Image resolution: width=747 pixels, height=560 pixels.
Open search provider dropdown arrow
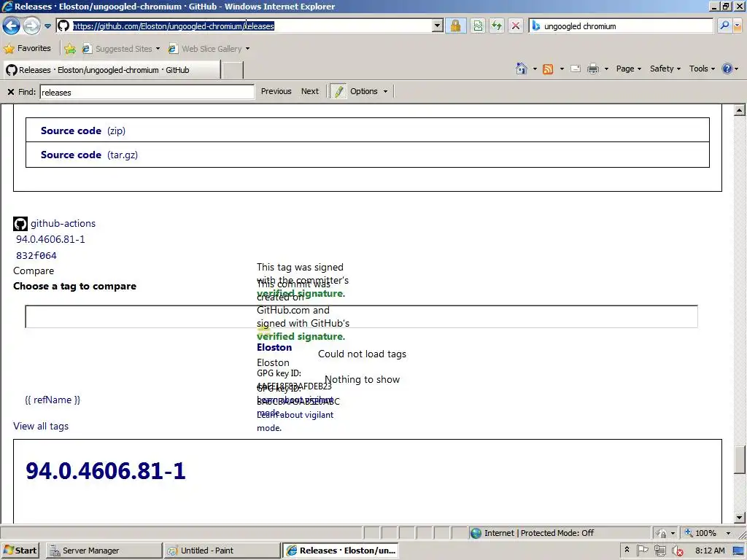point(738,26)
